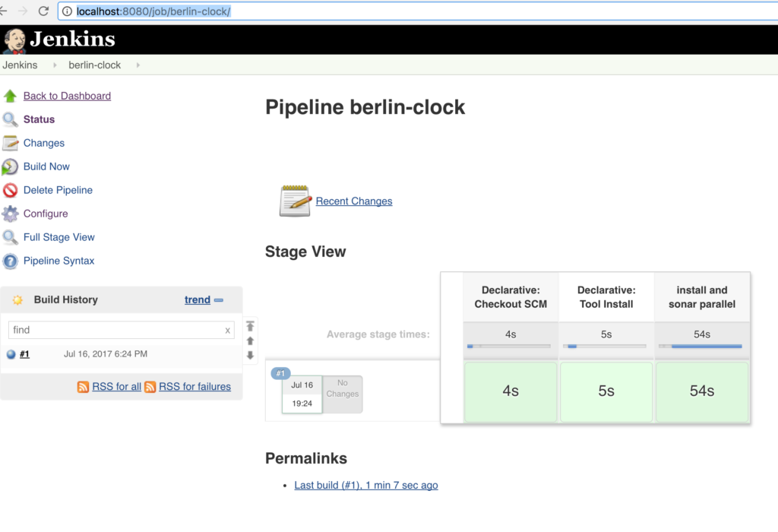Click the RSS for failures feed icon
This screenshot has height=532, width=778.
pyautogui.click(x=150, y=387)
